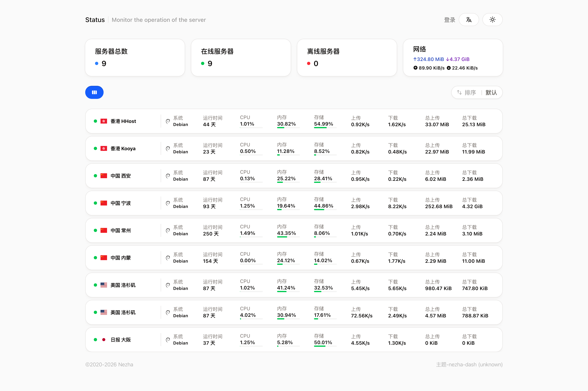Click the 252.68 MiB total upload value
The image size is (588, 391).
tap(439, 207)
